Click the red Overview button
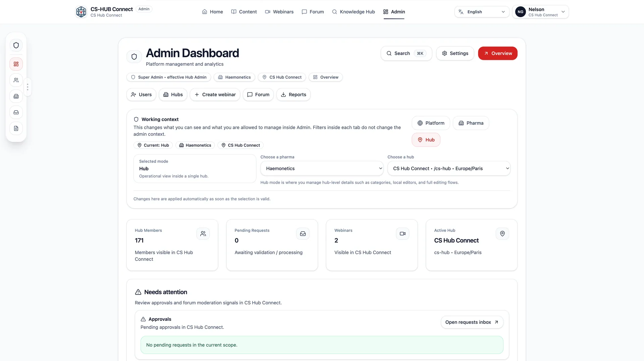 (x=497, y=53)
